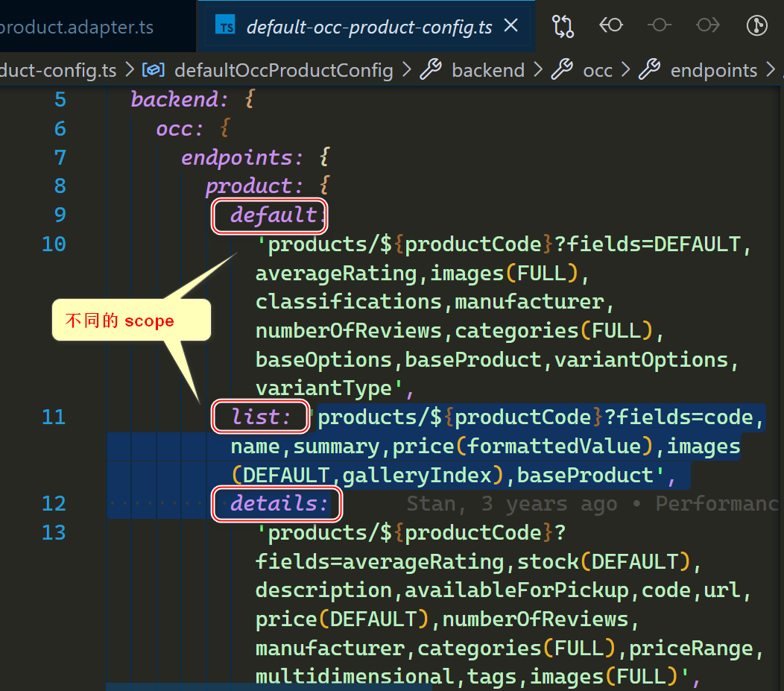
Task: Click the wrench icon before endpoints breadcrumb
Action: click(650, 69)
